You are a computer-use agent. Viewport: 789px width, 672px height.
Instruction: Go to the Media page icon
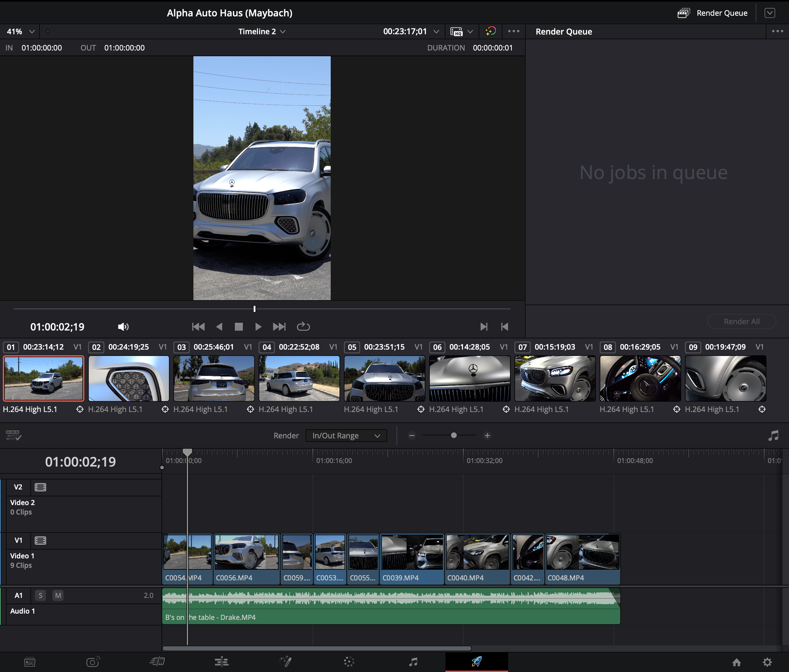click(30, 662)
